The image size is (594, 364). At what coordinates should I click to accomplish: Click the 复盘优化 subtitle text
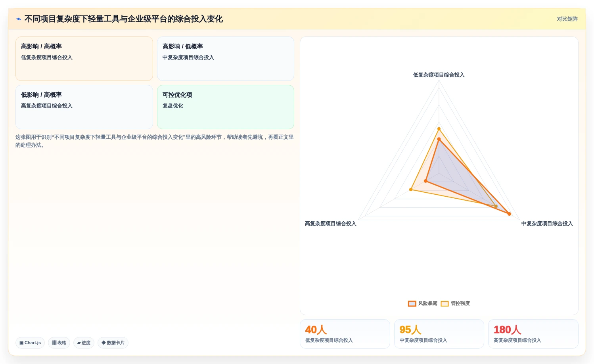[x=173, y=106]
